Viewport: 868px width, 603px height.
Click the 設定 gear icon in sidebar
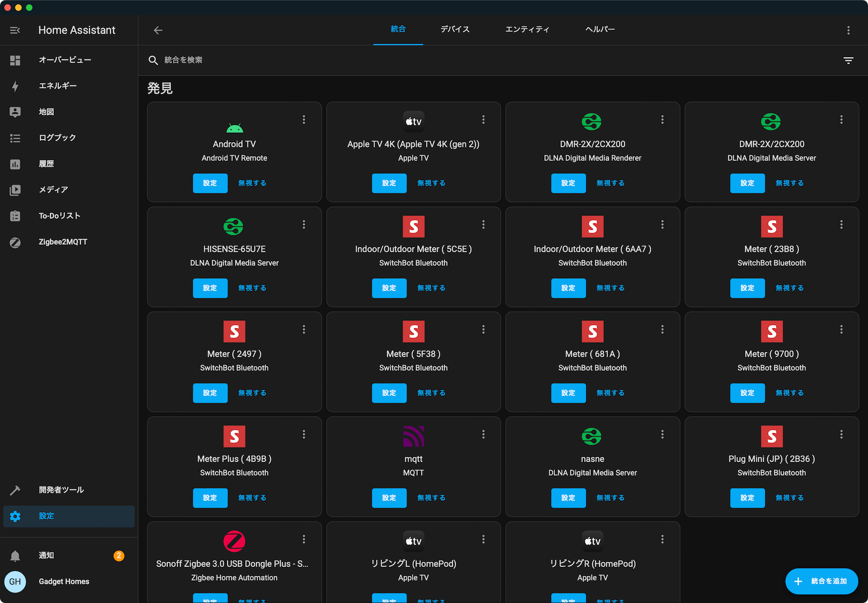coord(15,516)
